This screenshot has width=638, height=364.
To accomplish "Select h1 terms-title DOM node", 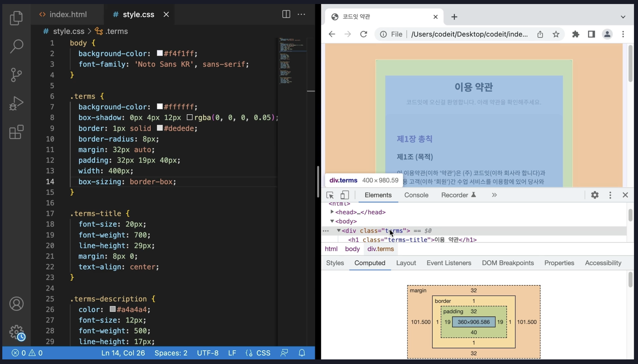I will coord(412,240).
